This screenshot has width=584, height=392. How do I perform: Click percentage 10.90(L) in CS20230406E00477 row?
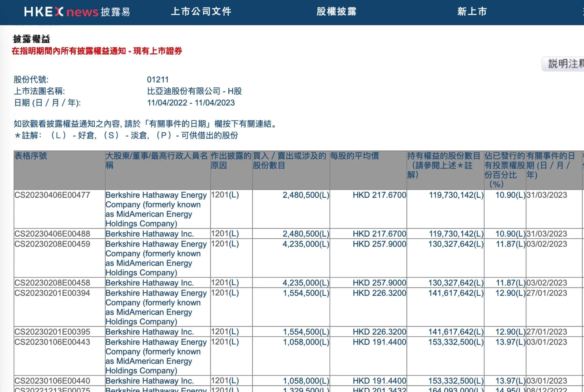pyautogui.click(x=510, y=195)
